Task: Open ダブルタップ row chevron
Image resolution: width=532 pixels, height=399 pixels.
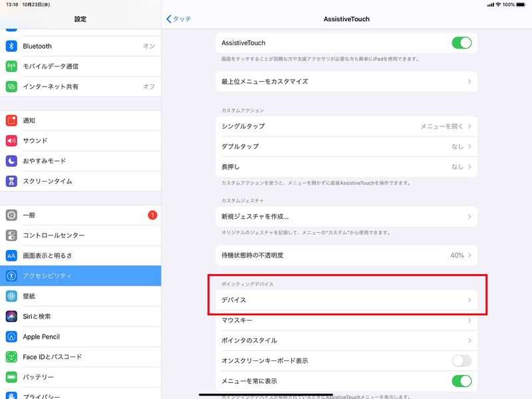Action: 469,146
